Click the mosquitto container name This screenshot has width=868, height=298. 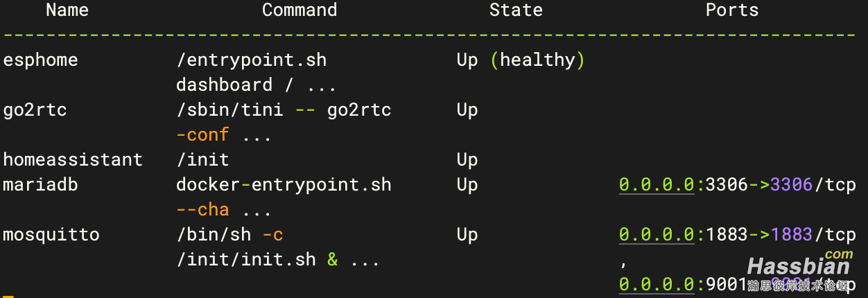51,235
